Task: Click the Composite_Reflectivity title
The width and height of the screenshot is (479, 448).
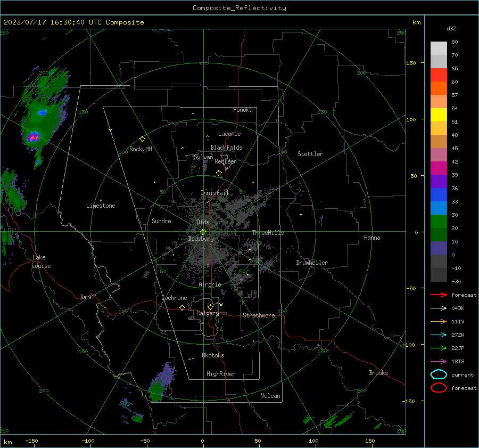Action: pos(240,8)
